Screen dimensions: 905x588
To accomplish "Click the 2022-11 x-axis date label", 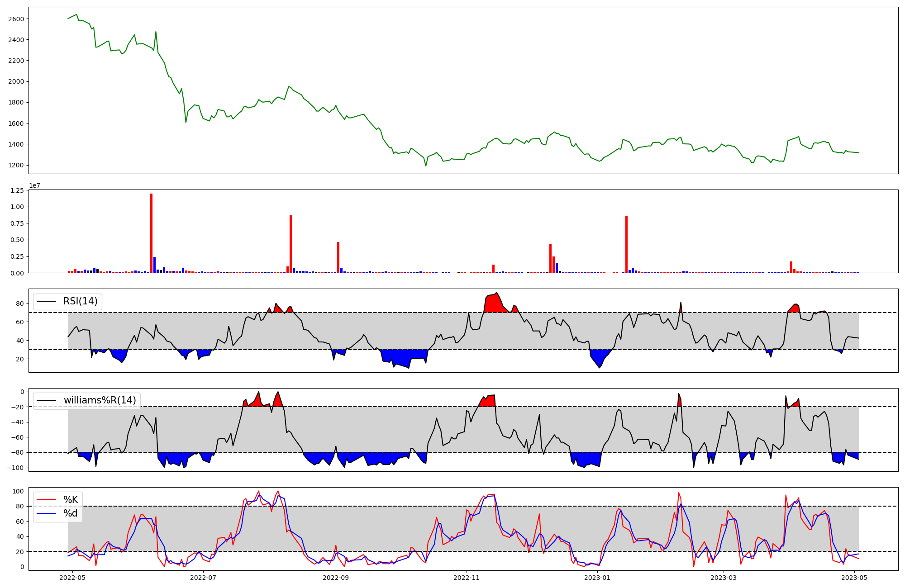I will [467, 578].
